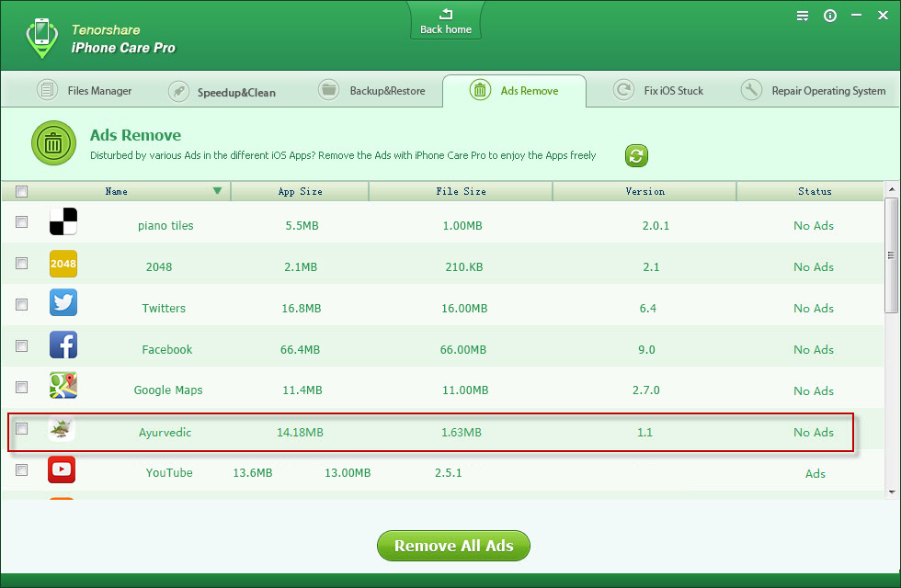Click the Google Maps app icon

63,386
